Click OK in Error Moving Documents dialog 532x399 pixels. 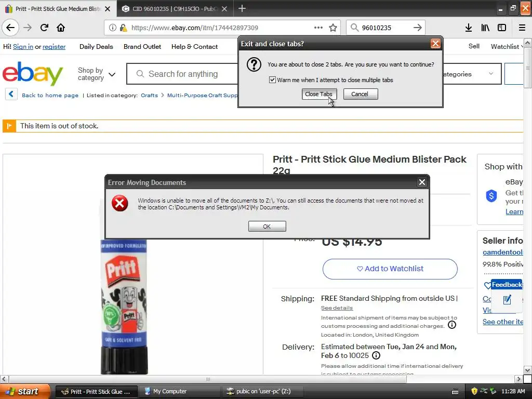(267, 227)
